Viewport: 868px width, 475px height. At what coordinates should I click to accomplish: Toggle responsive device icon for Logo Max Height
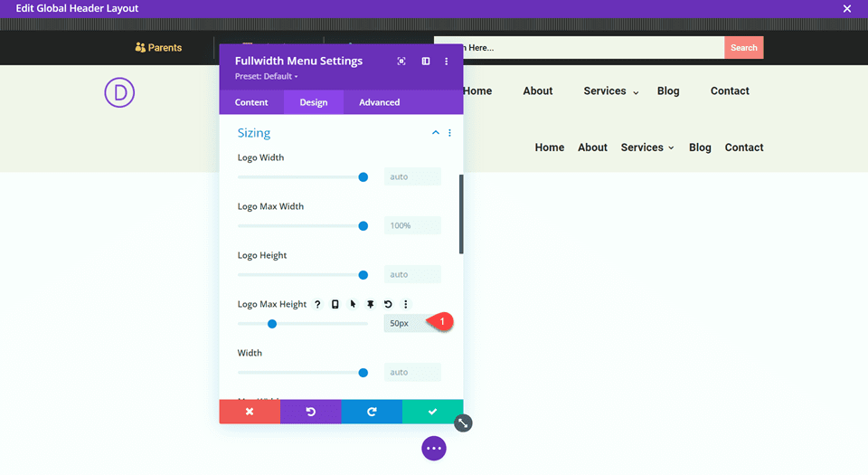click(x=335, y=304)
